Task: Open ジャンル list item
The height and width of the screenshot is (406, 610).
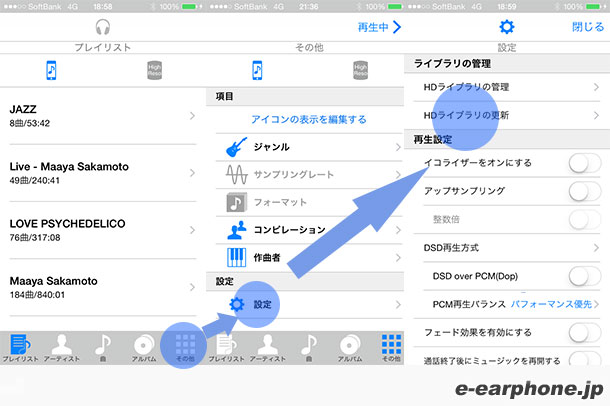Action: pyautogui.click(x=309, y=147)
